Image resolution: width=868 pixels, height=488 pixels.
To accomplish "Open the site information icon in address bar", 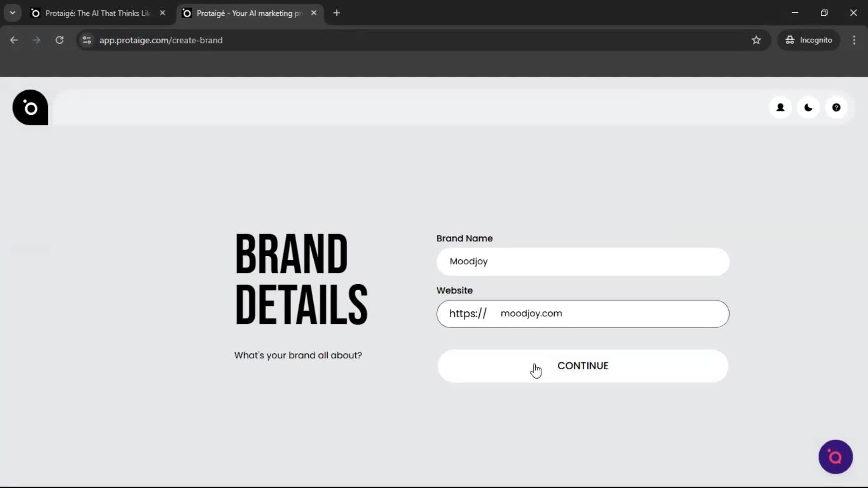I will 86,40.
